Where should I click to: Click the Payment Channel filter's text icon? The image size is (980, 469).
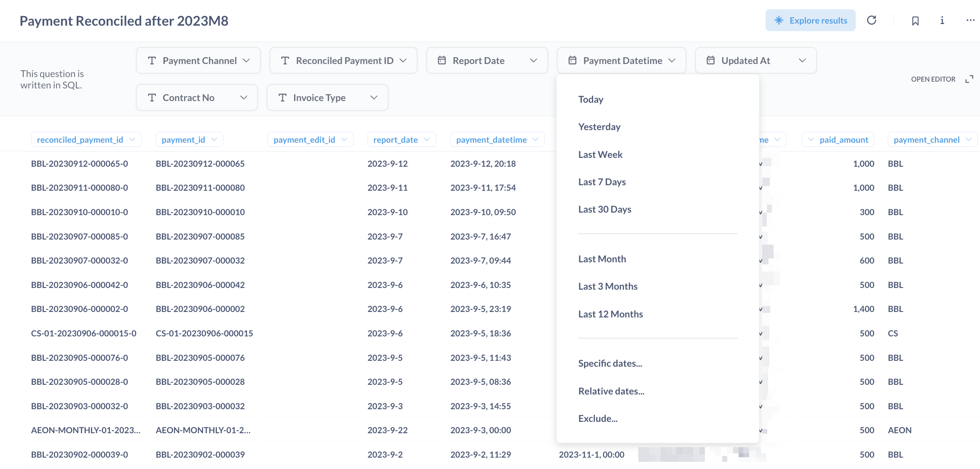(152, 61)
